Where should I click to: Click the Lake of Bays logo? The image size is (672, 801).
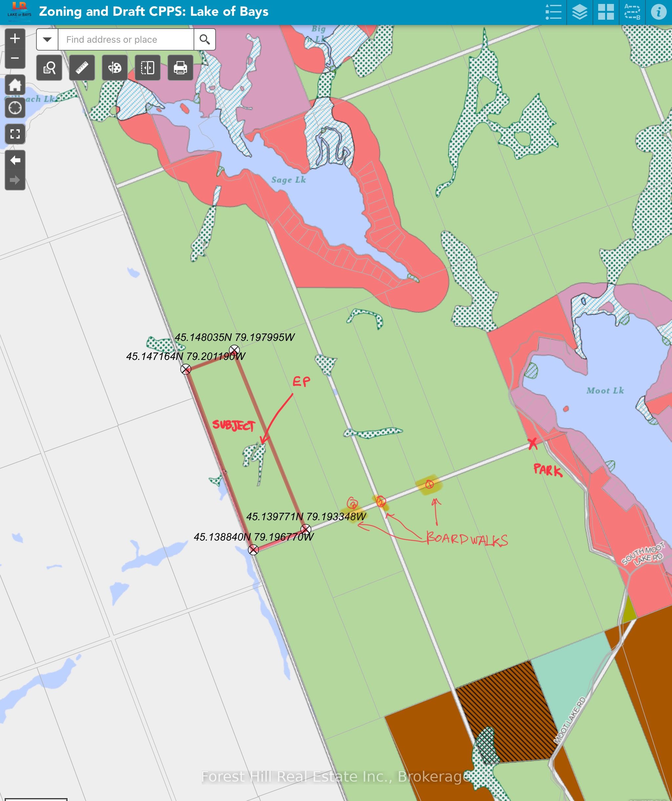coord(19,11)
